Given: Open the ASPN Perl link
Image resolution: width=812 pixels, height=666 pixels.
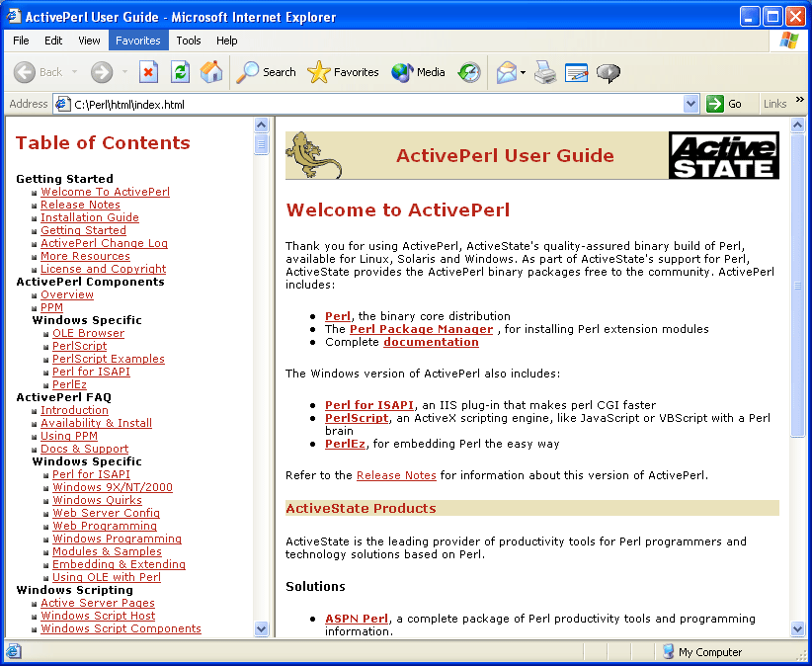Looking at the screenshot, I should click(357, 619).
